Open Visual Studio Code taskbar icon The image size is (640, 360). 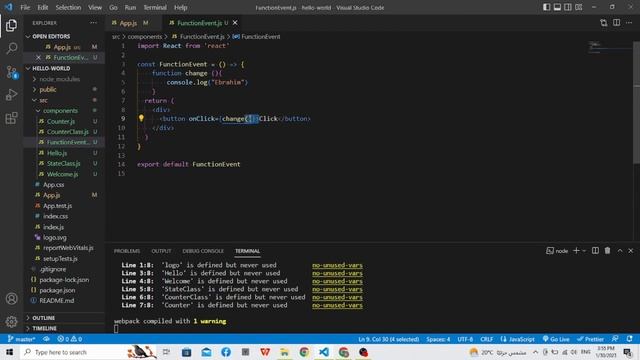(324, 352)
